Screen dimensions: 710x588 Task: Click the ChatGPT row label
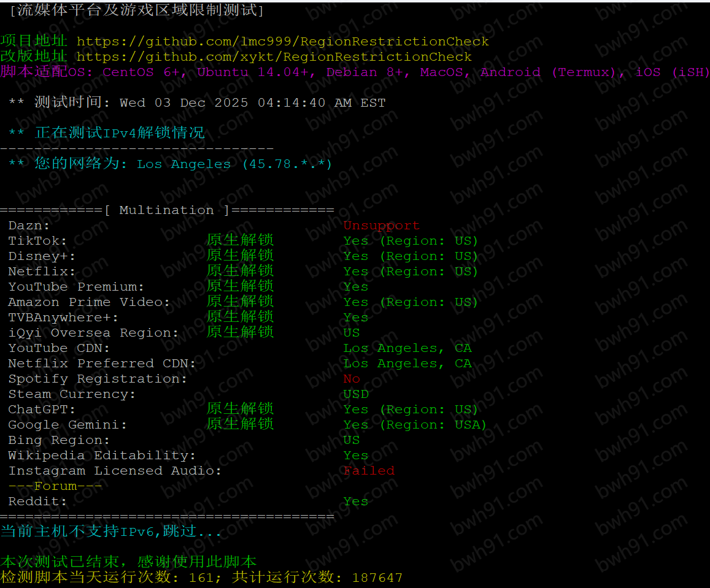click(x=42, y=410)
